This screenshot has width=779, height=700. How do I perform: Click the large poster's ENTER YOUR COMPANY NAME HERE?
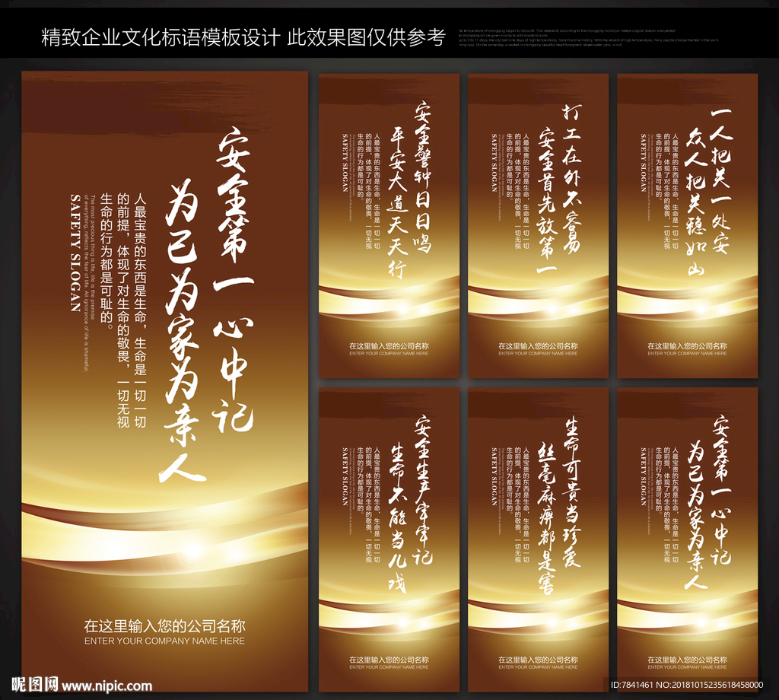tap(164, 641)
